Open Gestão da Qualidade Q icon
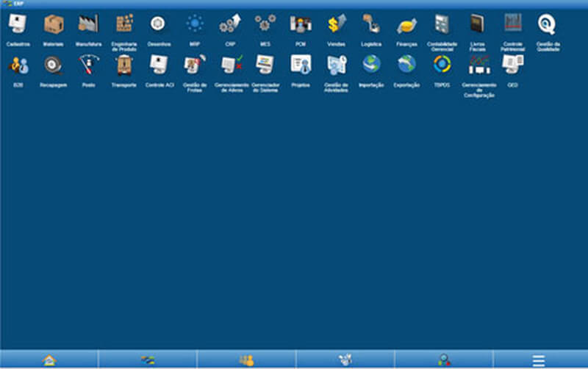 pos(547,25)
